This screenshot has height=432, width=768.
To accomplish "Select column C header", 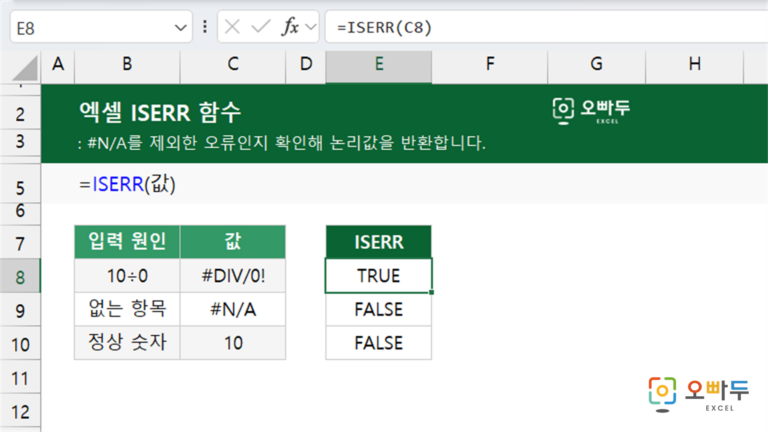I will (x=233, y=64).
